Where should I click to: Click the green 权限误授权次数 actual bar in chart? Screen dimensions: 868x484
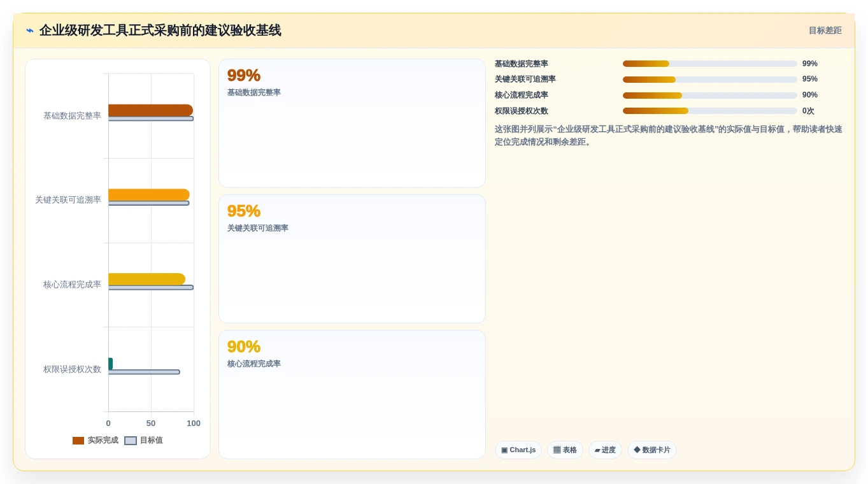(x=110, y=364)
